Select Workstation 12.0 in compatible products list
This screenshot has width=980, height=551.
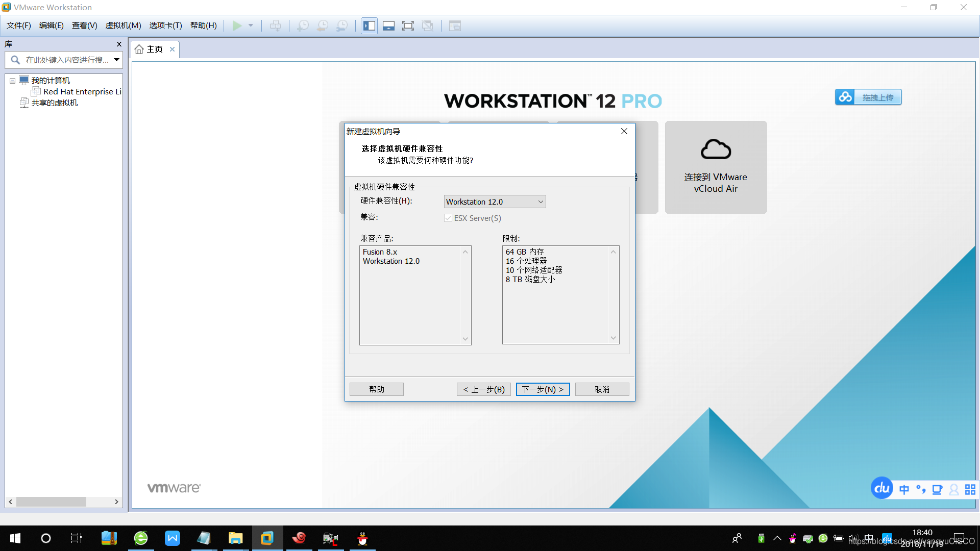[391, 261]
